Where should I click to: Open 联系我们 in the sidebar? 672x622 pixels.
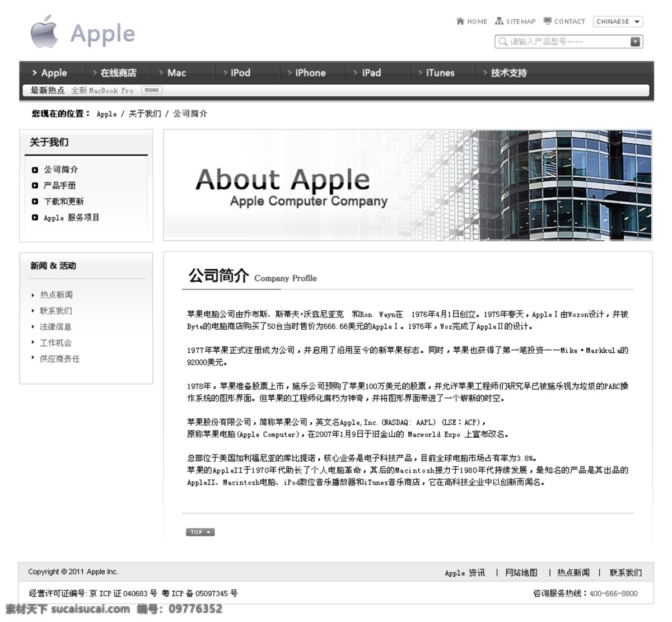click(56, 311)
